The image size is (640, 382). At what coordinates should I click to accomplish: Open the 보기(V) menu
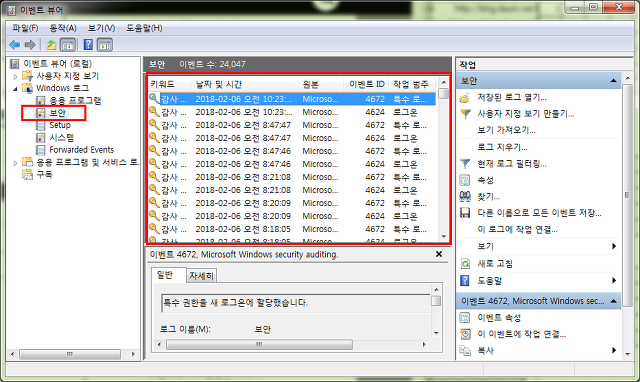[101, 28]
